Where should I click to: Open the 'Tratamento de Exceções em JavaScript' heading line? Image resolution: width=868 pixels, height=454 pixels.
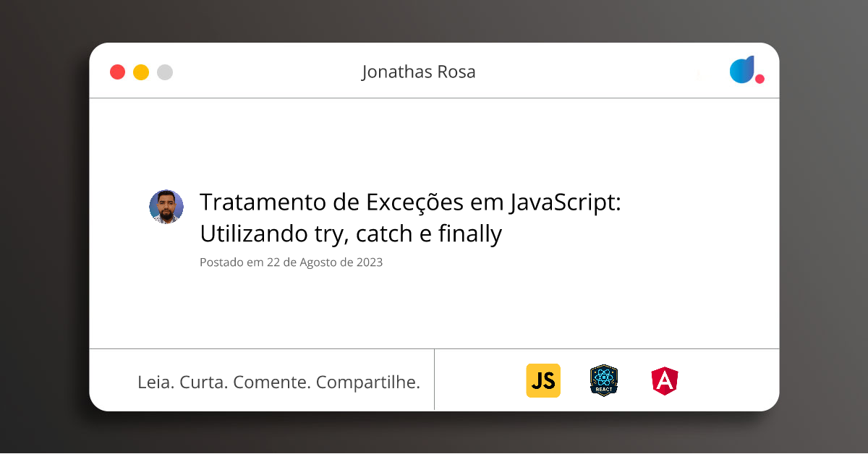[410, 203]
